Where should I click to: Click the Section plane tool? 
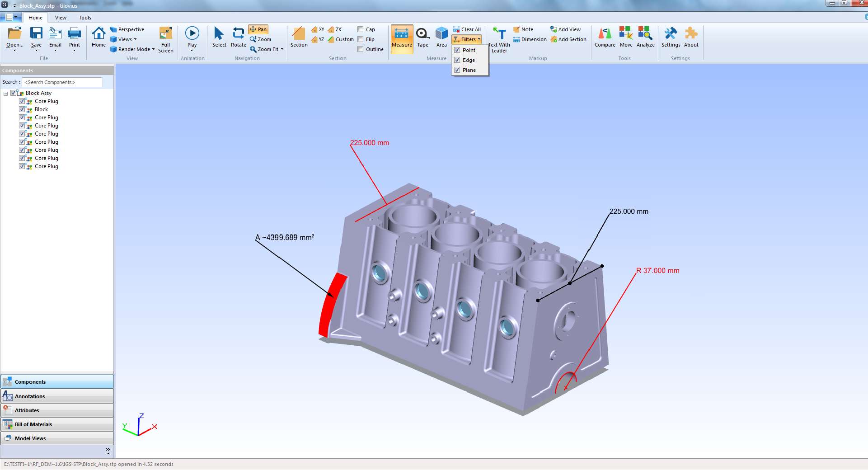[x=299, y=37]
